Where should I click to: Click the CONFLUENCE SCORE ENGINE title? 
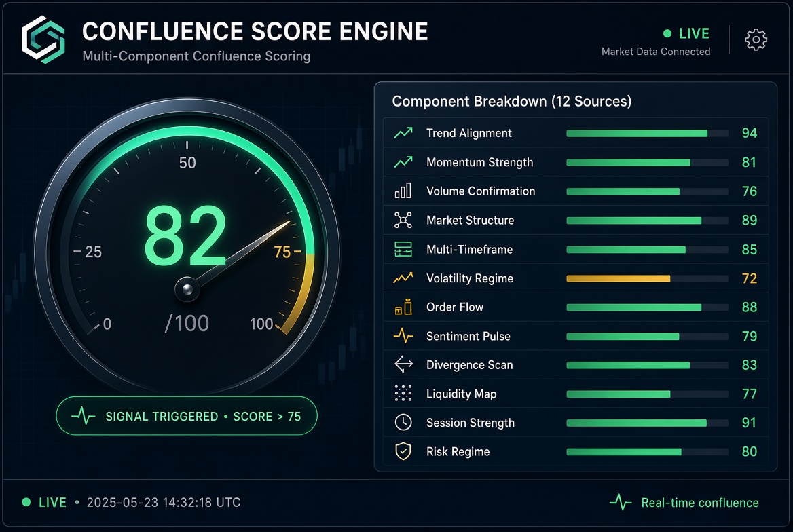click(255, 31)
